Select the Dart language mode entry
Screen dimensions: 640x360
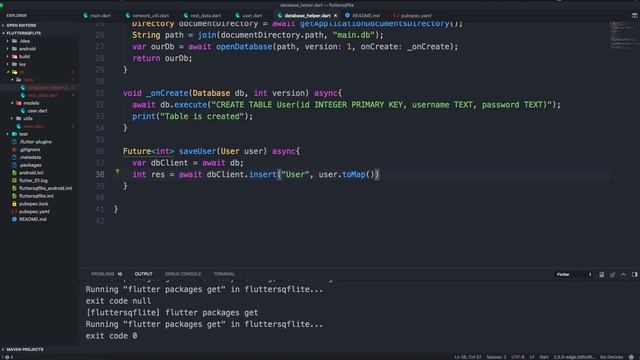(544, 357)
